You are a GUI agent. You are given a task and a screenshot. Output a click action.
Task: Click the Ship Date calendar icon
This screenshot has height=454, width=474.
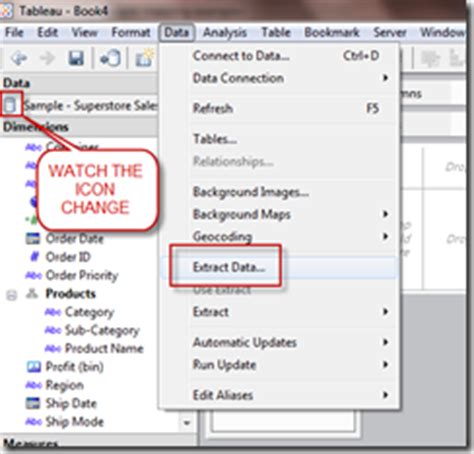[x=33, y=403]
